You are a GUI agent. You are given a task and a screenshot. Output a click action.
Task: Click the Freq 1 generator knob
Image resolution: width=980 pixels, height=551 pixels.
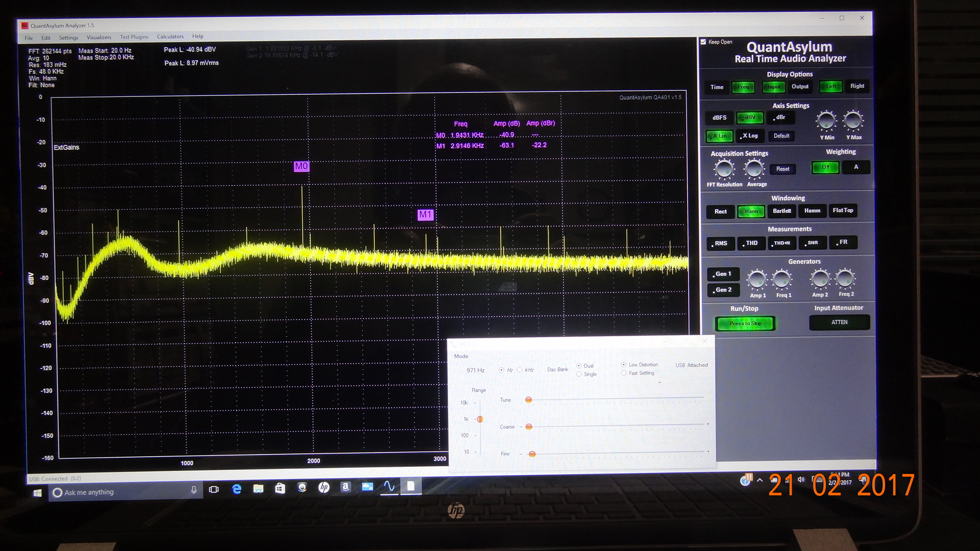point(782,280)
